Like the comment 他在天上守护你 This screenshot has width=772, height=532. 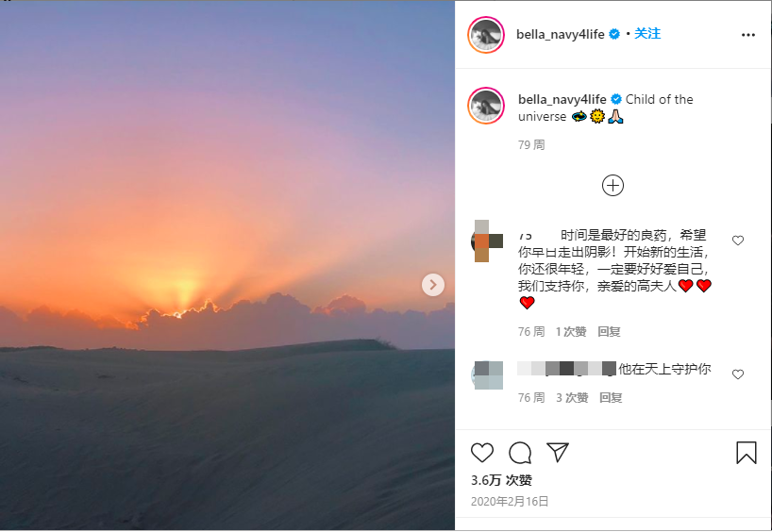[737, 374]
